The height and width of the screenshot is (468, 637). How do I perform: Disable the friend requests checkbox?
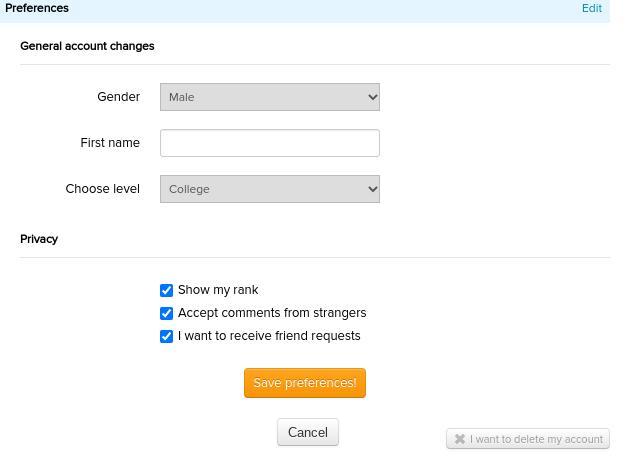(167, 336)
